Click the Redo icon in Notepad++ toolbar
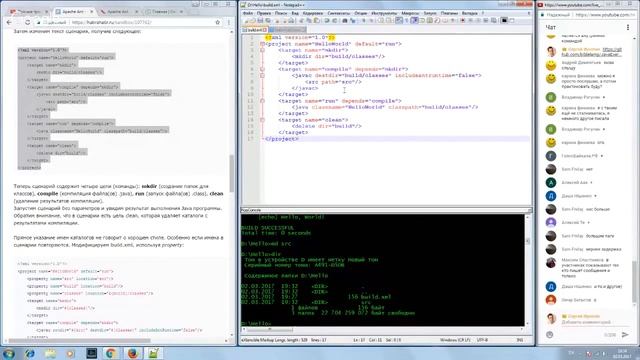This screenshot has width=640, height=360. click(x=335, y=20)
